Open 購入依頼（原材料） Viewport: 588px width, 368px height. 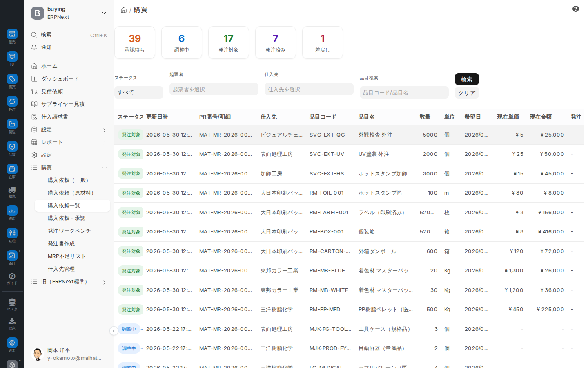(x=72, y=193)
